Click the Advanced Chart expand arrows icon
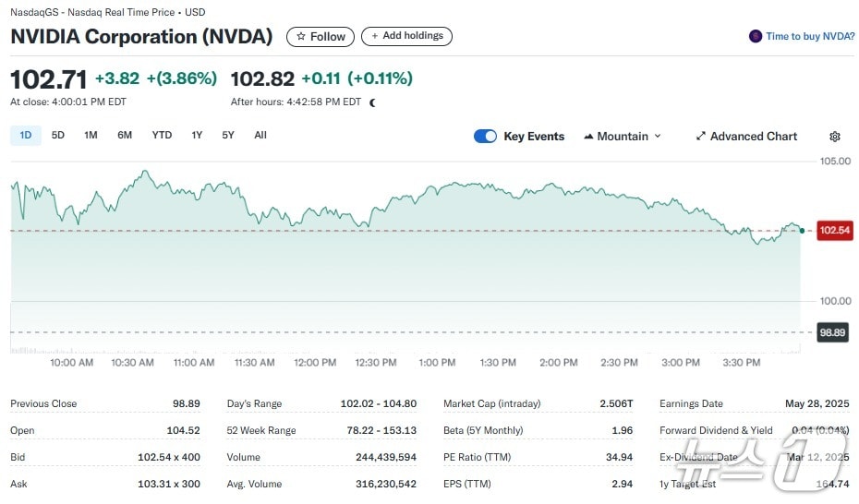Image resolution: width=859 pixels, height=504 pixels. pyautogui.click(x=701, y=137)
